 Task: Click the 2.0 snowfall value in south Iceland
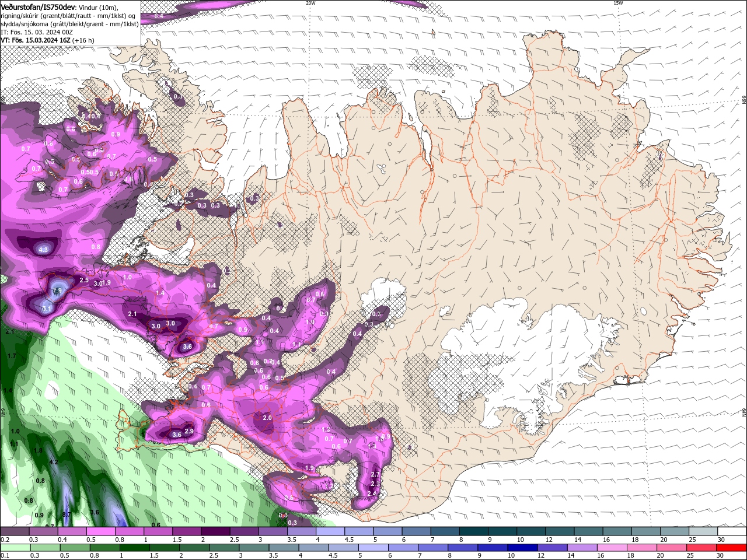pyautogui.click(x=267, y=418)
